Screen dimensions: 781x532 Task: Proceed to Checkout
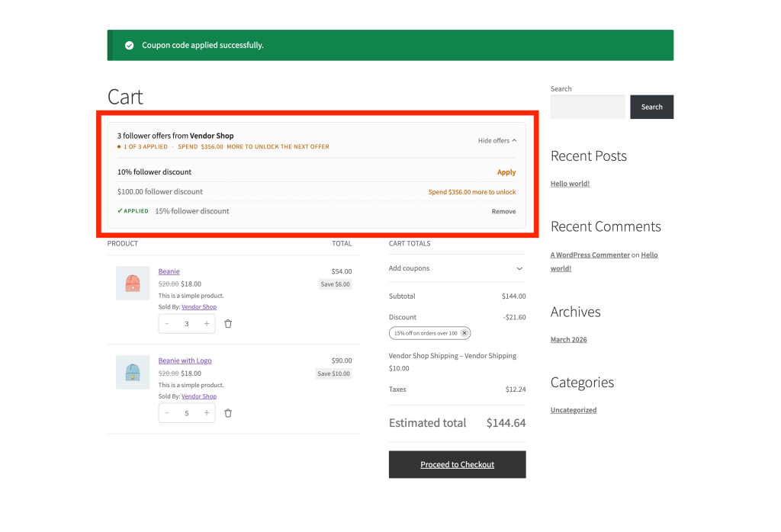[457, 464]
